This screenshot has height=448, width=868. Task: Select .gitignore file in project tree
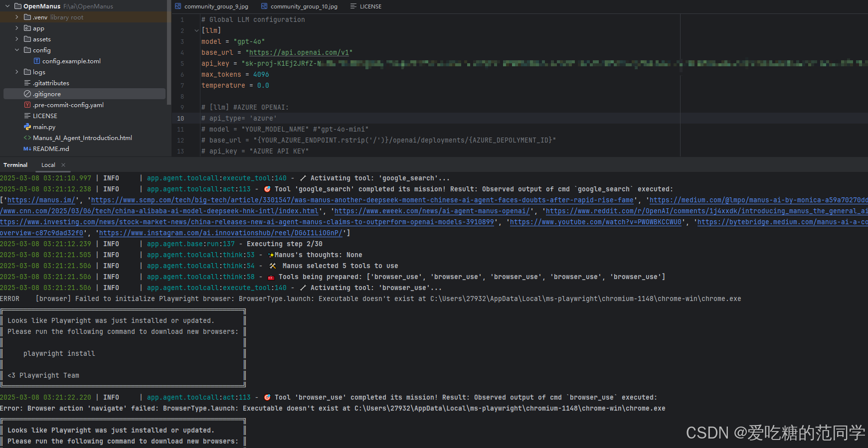(x=84, y=94)
